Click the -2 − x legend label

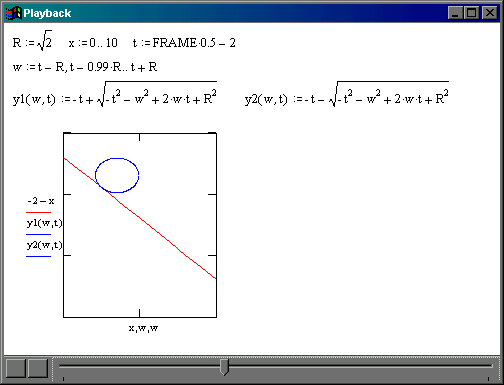(41, 201)
